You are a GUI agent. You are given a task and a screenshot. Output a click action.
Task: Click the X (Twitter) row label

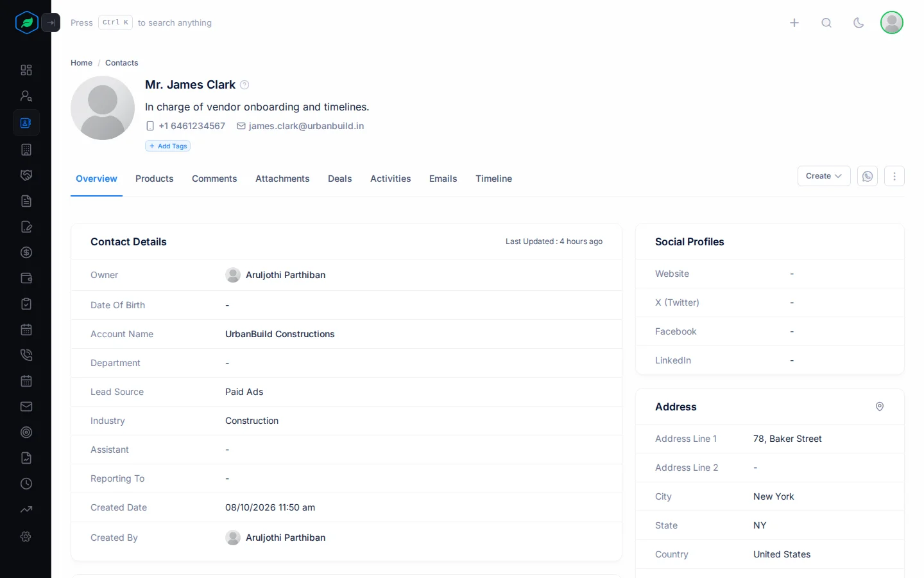677,302
